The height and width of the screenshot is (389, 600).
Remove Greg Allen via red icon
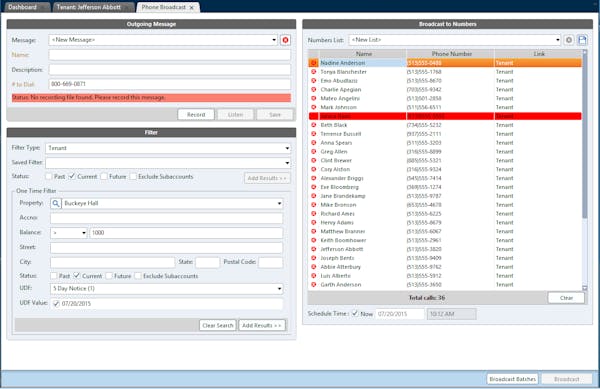[x=314, y=151]
